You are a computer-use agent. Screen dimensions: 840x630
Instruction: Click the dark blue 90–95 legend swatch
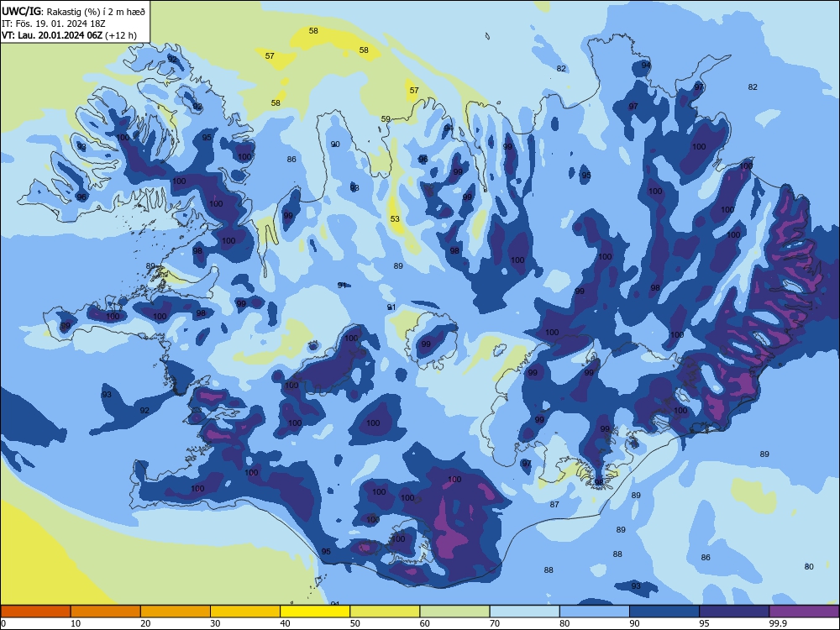coord(664,612)
